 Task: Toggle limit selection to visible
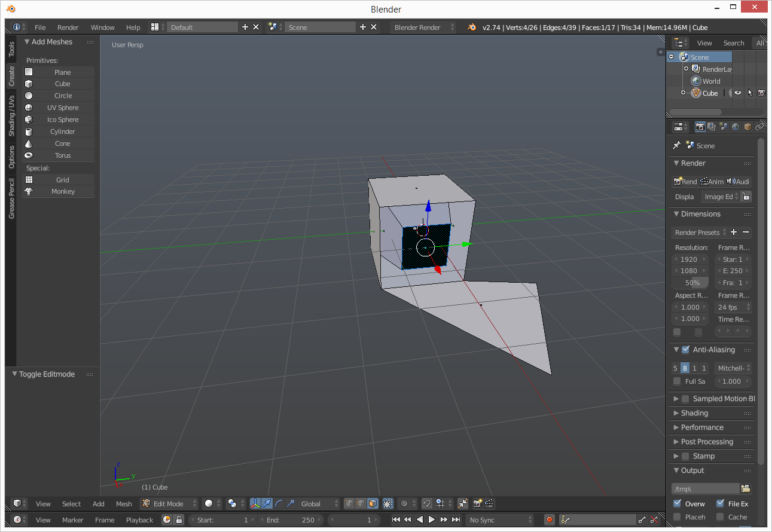pyautogui.click(x=387, y=503)
